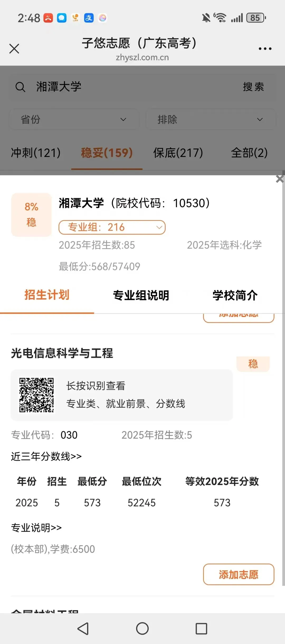The width and height of the screenshot is (285, 644).
Task: Click the 湘潭大学 search input field
Action: (x=132, y=87)
